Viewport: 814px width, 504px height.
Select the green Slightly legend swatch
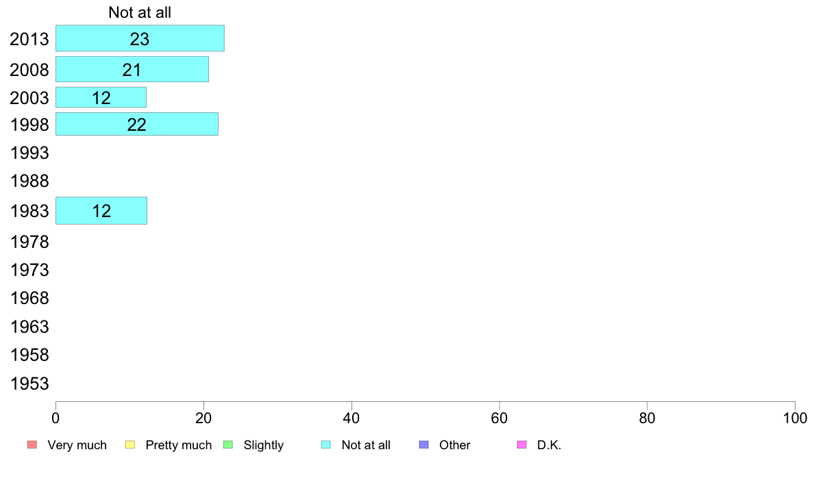[x=228, y=445]
